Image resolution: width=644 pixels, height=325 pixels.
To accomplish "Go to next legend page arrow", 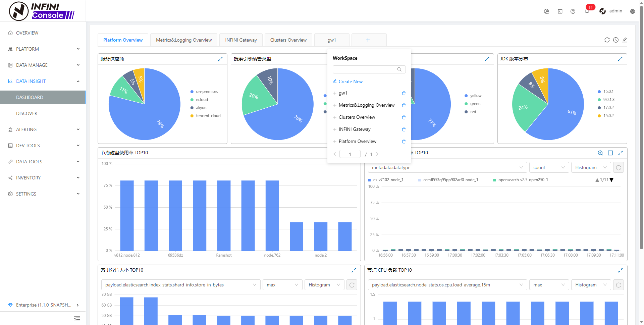I will point(611,180).
